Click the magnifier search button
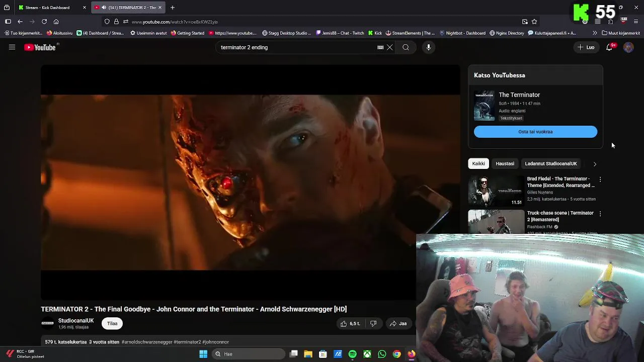This screenshot has width=644, height=362. tap(406, 47)
